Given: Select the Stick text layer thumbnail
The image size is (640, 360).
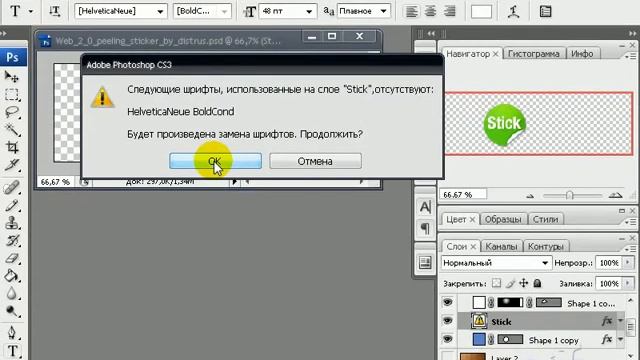Looking at the screenshot, I should tap(479, 321).
